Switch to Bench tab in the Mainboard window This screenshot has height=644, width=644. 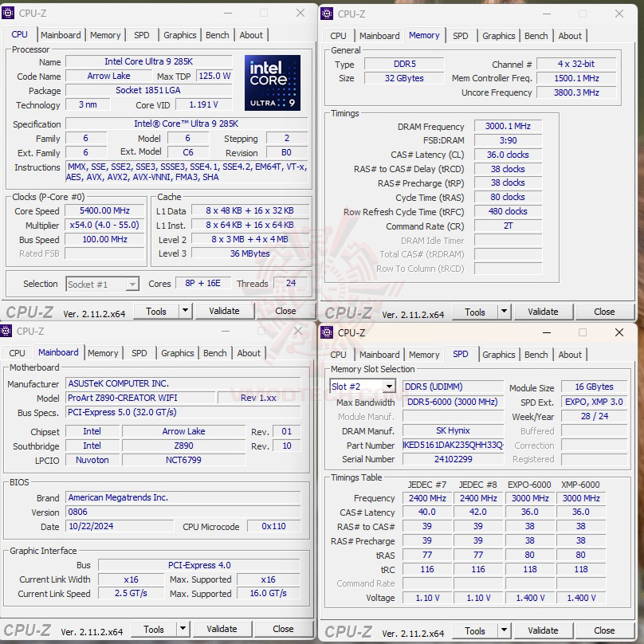215,353
